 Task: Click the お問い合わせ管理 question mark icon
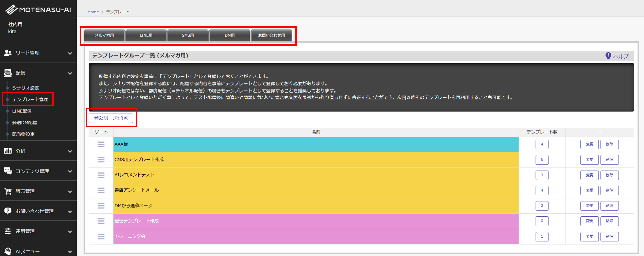tap(8, 211)
